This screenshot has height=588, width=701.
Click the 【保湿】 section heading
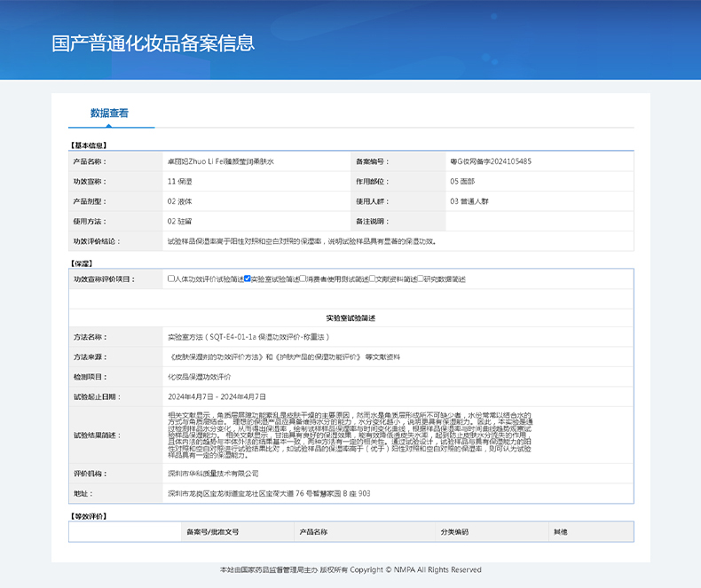[x=81, y=263]
